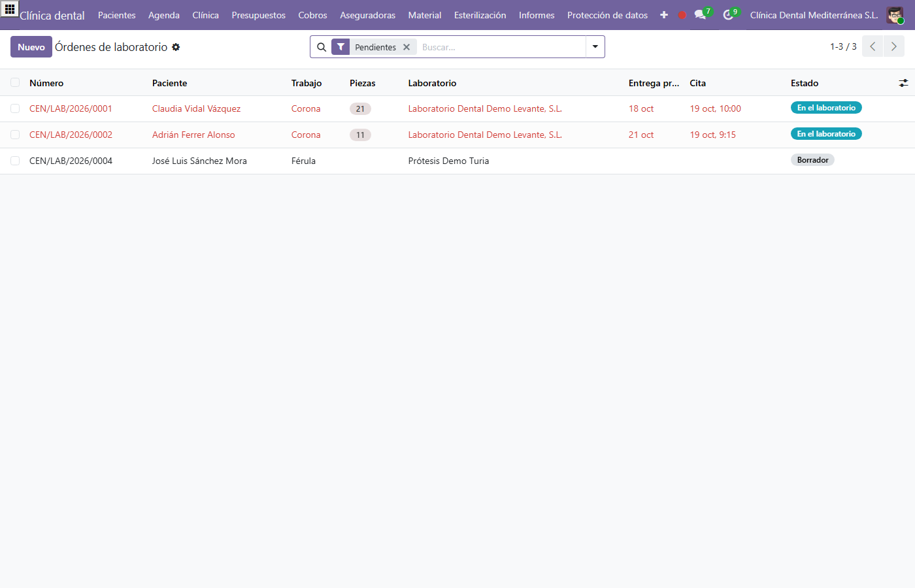Select the checkbox for CEN/LAB/2026/0002
This screenshot has height=588, width=915.
pos(15,135)
